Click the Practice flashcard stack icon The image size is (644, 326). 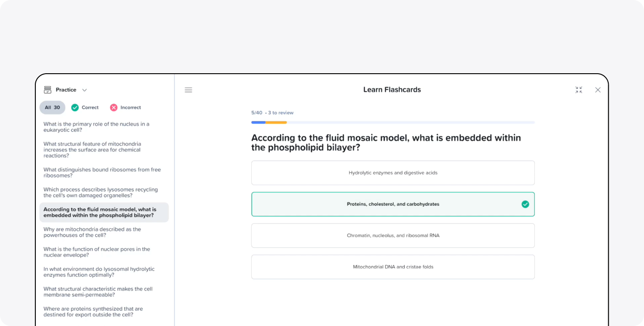tap(47, 90)
